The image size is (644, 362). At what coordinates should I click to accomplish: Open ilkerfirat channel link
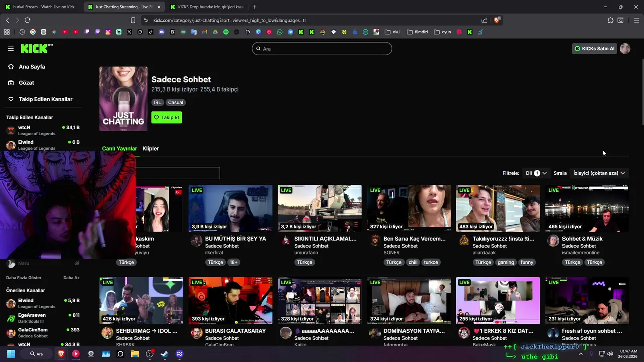click(x=213, y=253)
